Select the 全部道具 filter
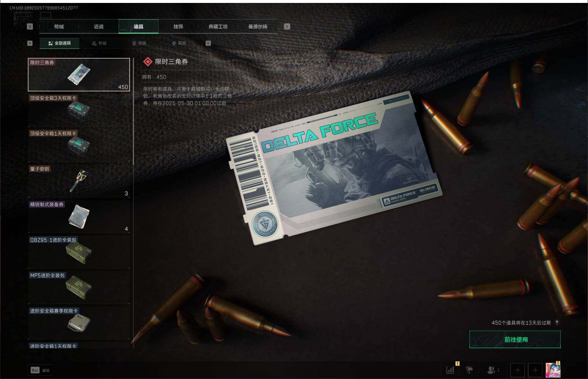Image resolution: width=588 pixels, height=379 pixels. [x=59, y=43]
